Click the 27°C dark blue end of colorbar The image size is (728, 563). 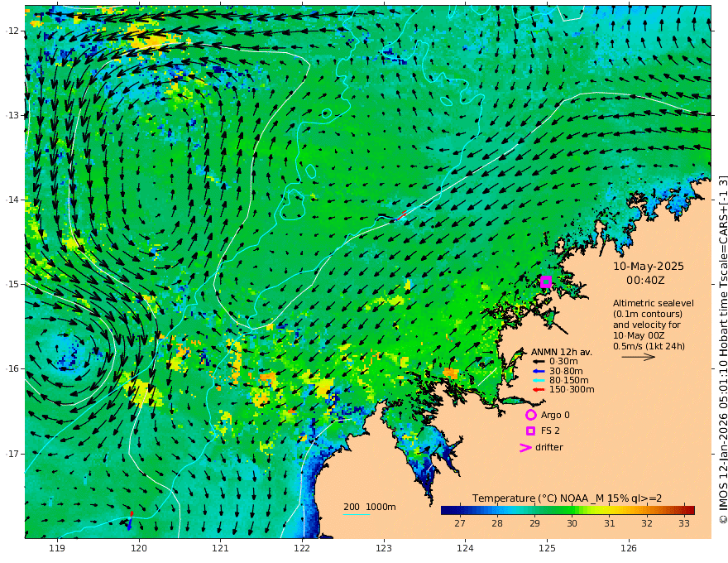pos(448,510)
